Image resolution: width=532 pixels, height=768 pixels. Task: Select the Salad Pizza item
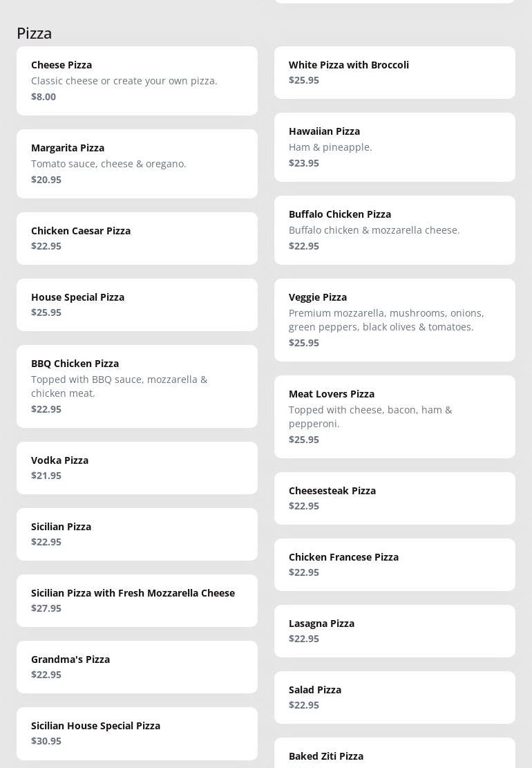pos(395,697)
